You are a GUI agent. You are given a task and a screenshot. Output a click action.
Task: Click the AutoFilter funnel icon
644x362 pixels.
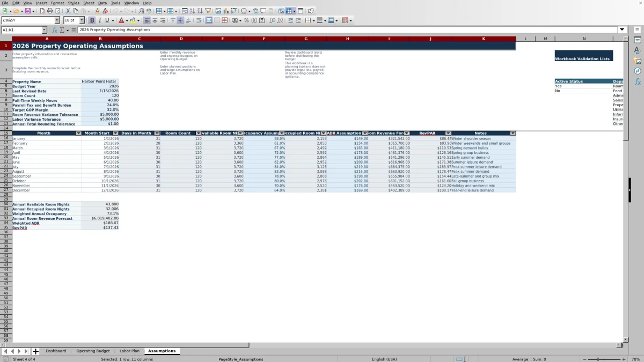pos(208,11)
